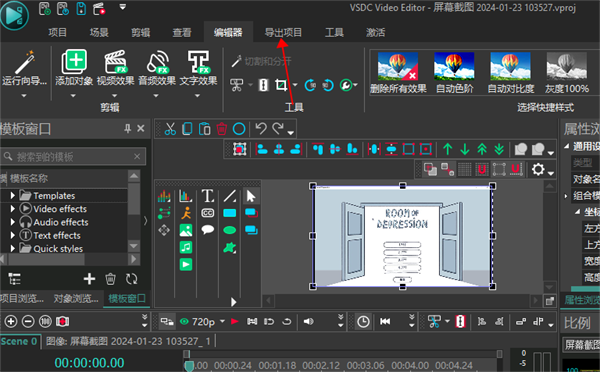600x372 pixels.
Task: Open the 720p preview quality dropdown
Action: (x=223, y=321)
